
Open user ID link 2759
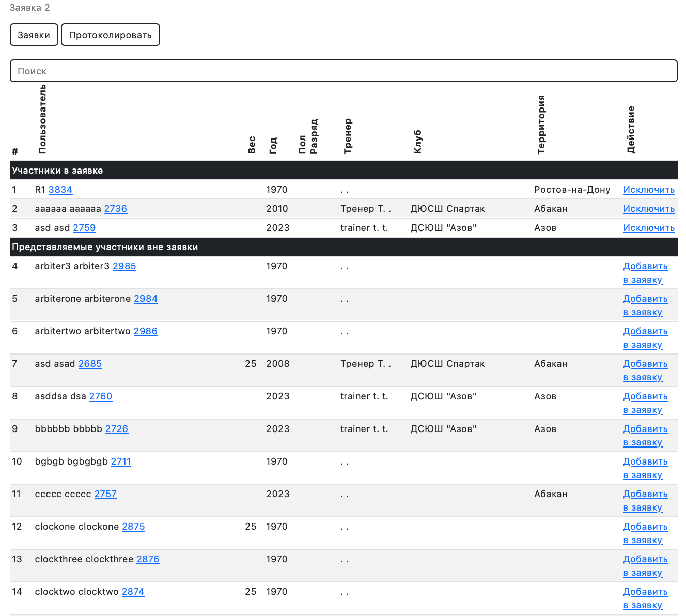[84, 228]
